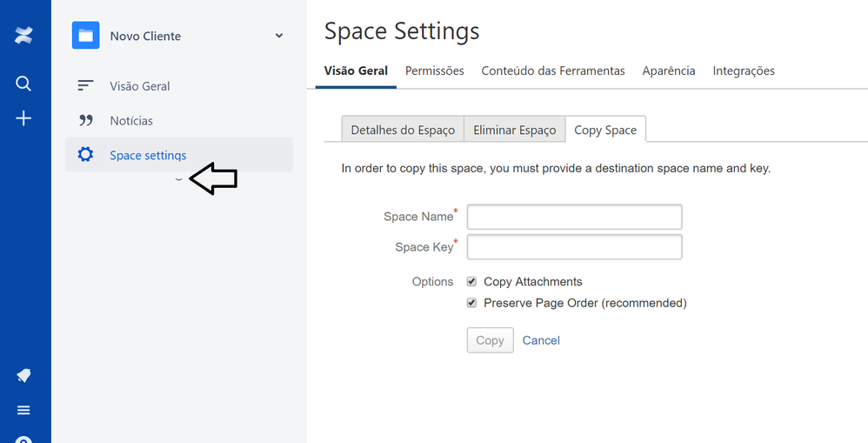Toggle the Copy Attachments checkbox
868x443 pixels.
click(x=471, y=281)
